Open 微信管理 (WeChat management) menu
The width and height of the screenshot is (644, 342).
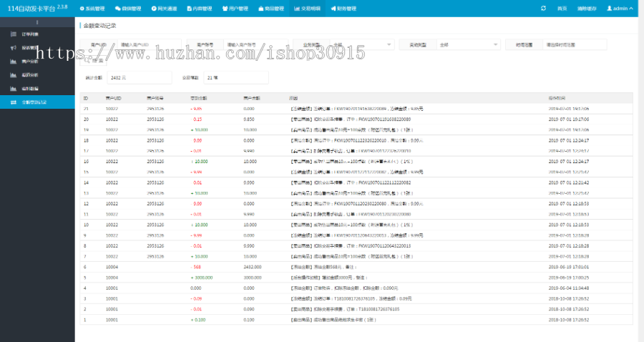(x=128, y=9)
